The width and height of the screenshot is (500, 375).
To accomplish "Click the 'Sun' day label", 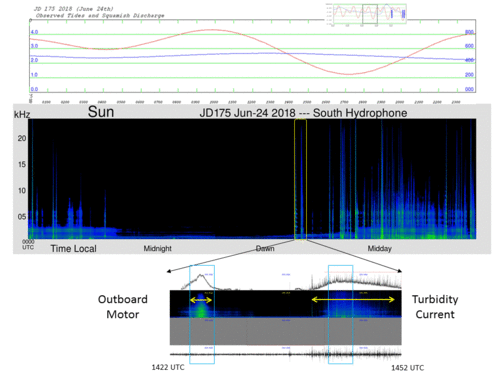I will tap(101, 112).
